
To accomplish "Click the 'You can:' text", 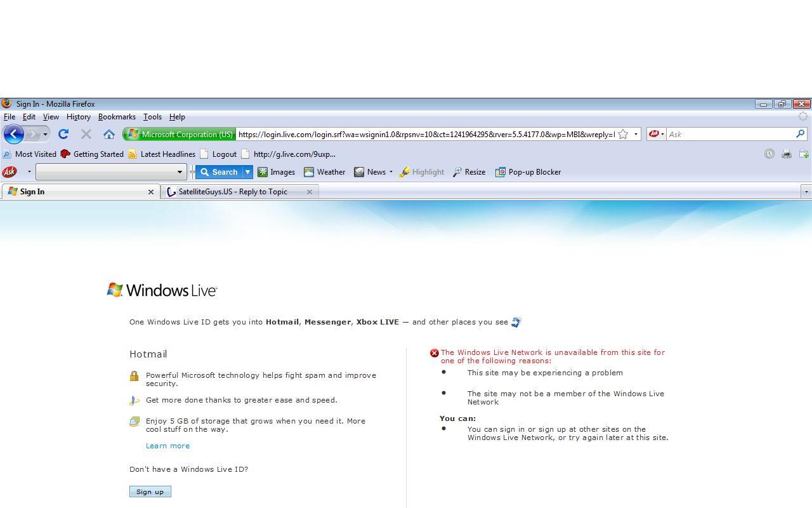I will (x=457, y=418).
